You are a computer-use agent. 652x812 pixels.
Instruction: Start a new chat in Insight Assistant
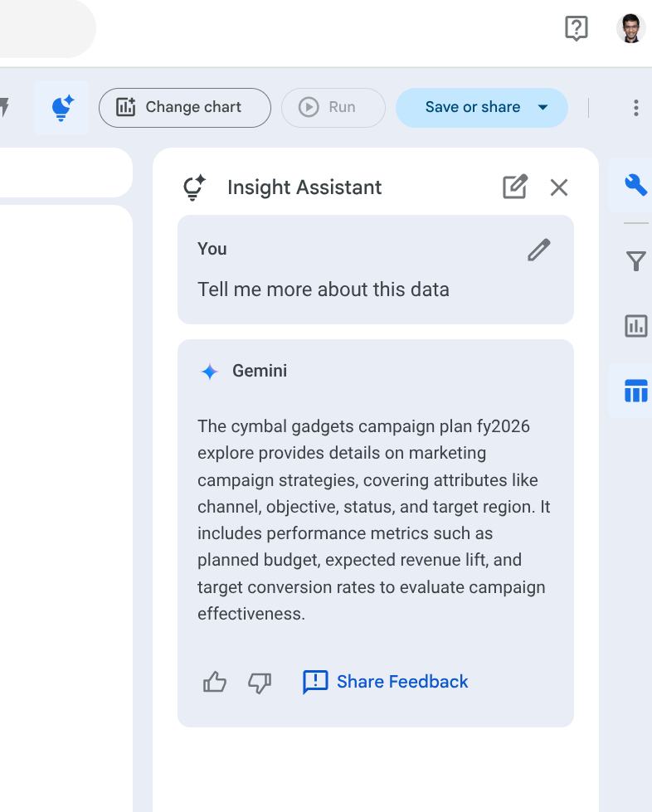(514, 187)
